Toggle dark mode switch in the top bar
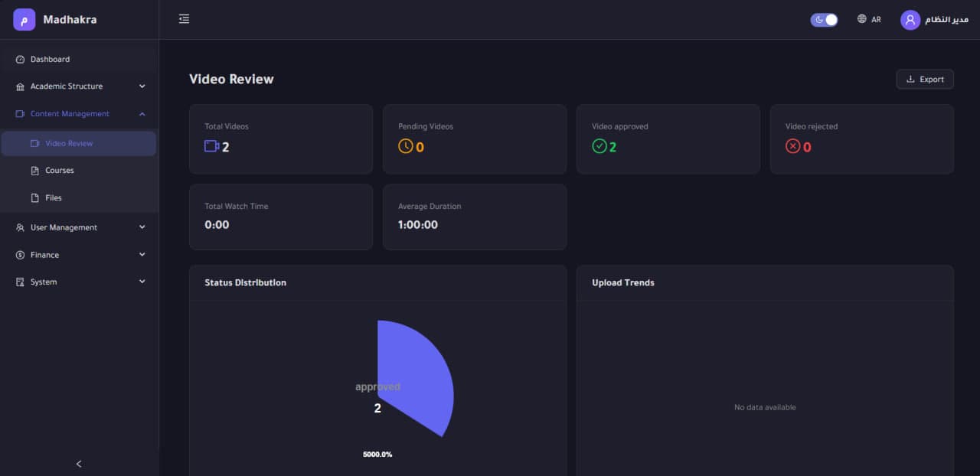Image resolution: width=980 pixels, height=476 pixels. tap(824, 18)
